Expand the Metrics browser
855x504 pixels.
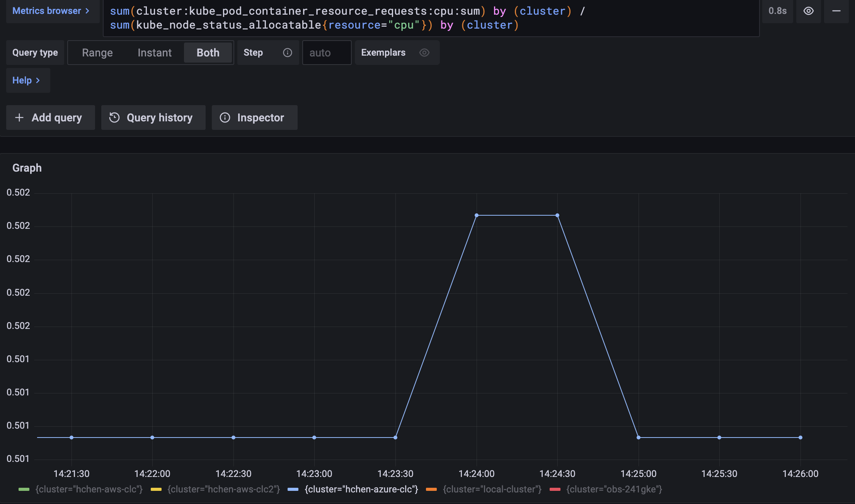(51, 11)
